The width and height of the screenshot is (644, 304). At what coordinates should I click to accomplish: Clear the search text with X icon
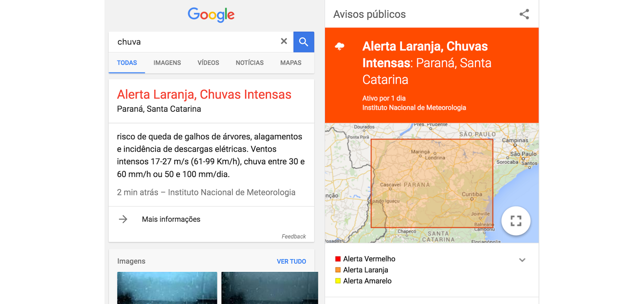click(x=284, y=42)
